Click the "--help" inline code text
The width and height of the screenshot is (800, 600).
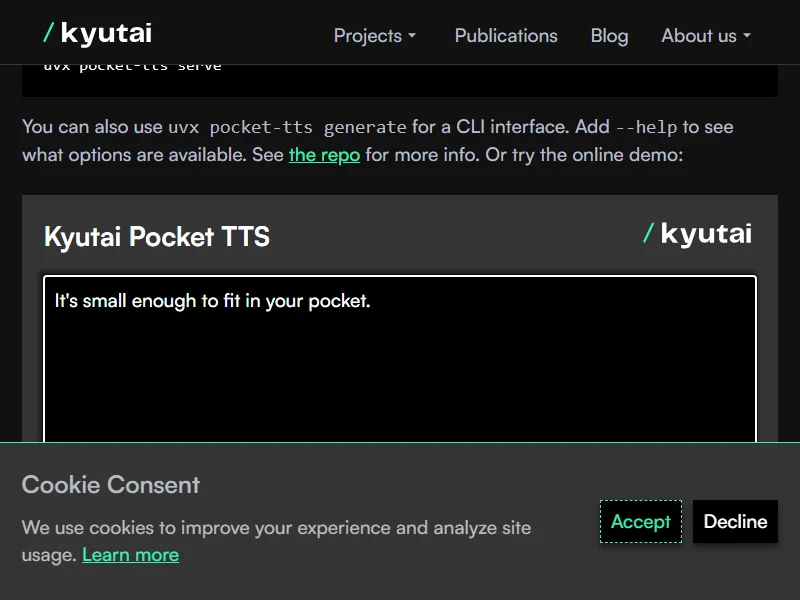click(646, 127)
